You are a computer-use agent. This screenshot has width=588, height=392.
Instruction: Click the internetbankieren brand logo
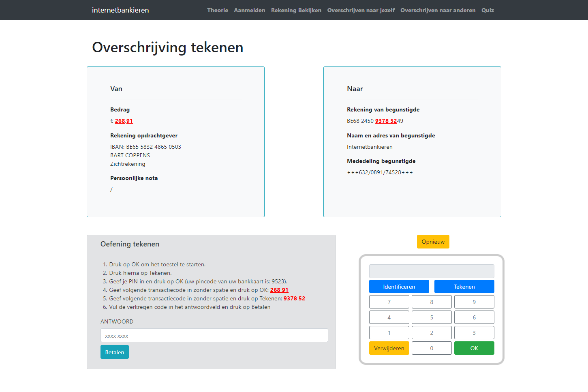[x=120, y=10]
